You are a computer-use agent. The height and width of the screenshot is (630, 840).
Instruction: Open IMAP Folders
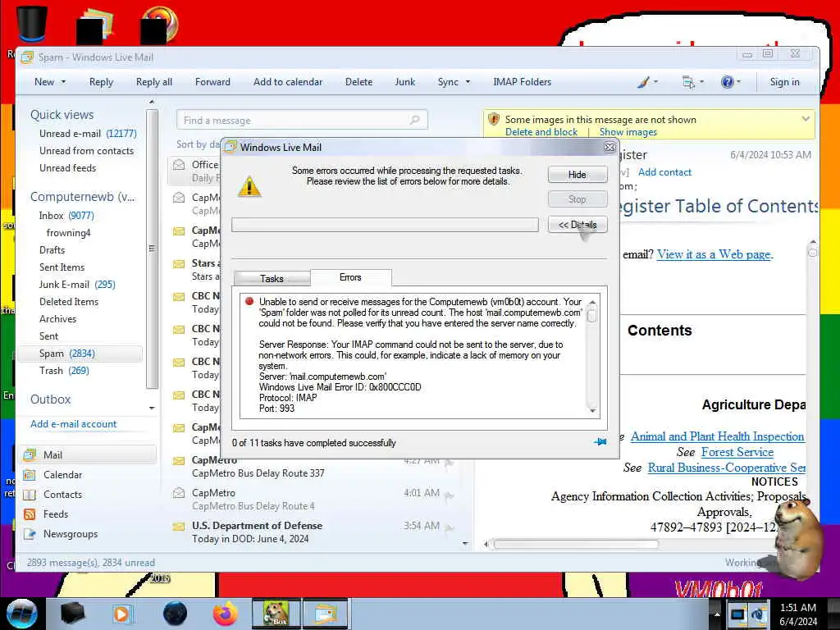[523, 82]
